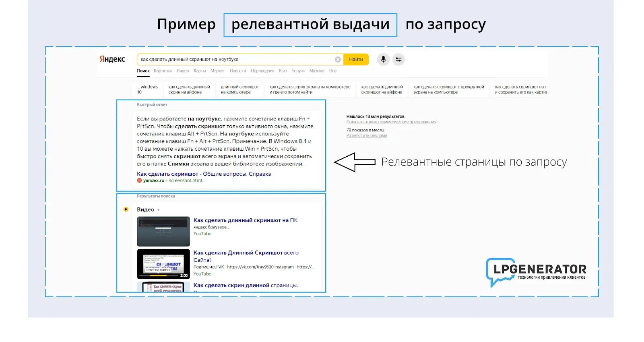Viewport: 644px width, 342px height.
Task: Open the Видео tab
Action: tap(183, 71)
